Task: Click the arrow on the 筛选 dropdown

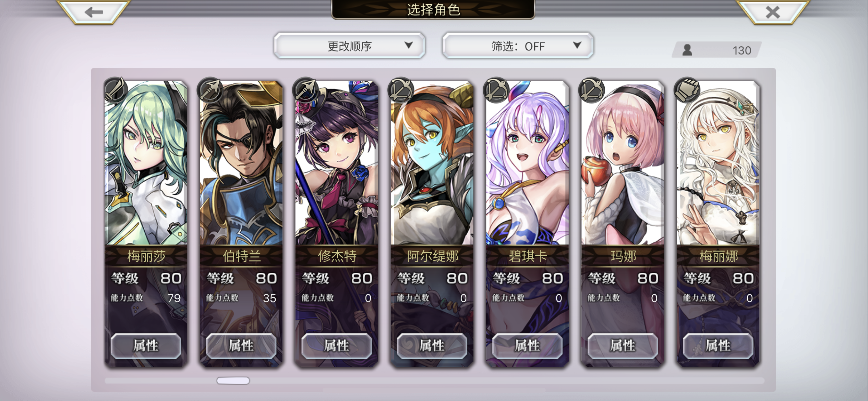Action: pos(577,45)
